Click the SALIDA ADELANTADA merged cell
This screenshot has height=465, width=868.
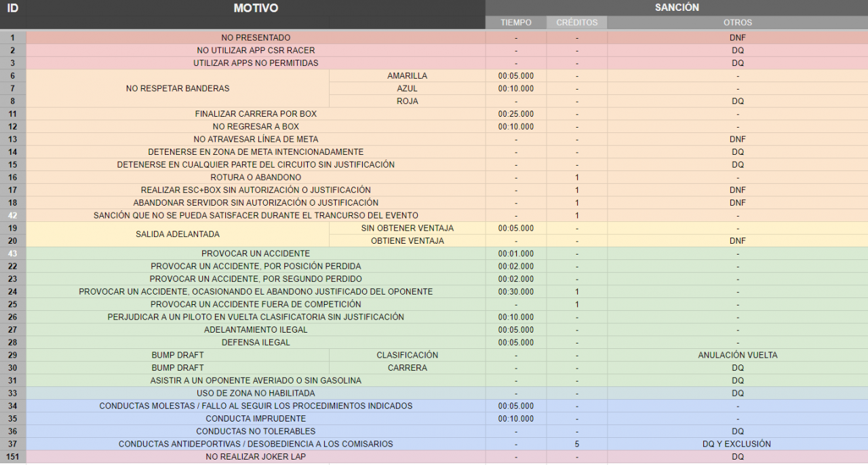[x=178, y=234]
